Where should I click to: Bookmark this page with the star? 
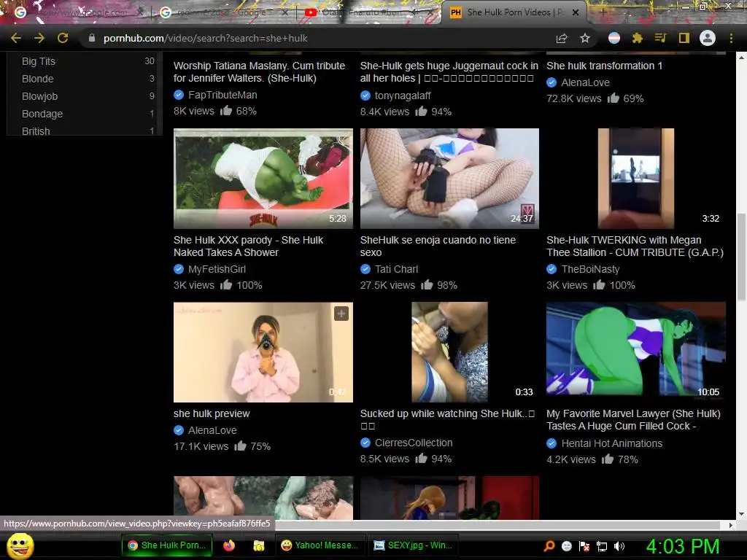pyautogui.click(x=585, y=38)
